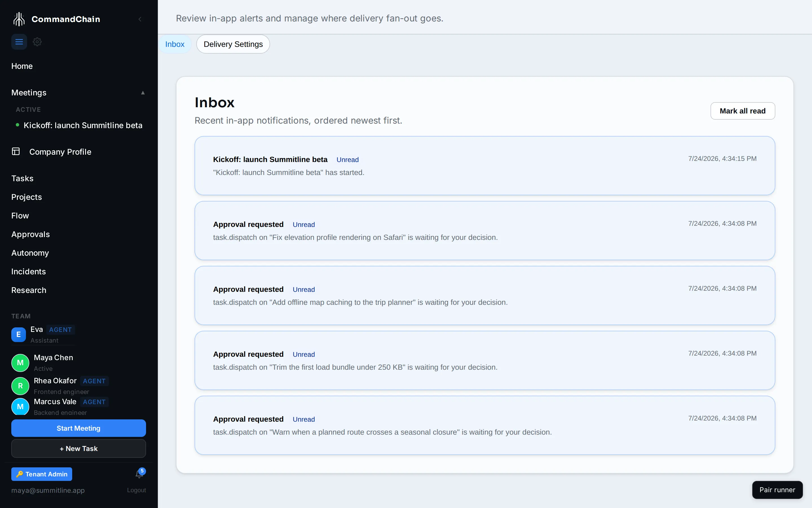This screenshot has width=812, height=508.
Task: Select the hamburger menu view icon
Action: (19, 42)
